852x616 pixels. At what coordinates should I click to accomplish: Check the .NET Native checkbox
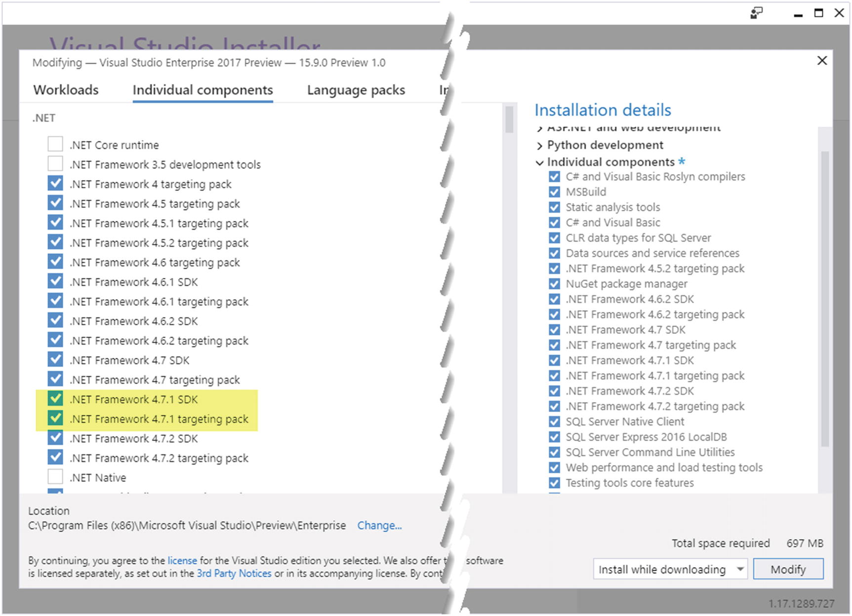coord(55,477)
